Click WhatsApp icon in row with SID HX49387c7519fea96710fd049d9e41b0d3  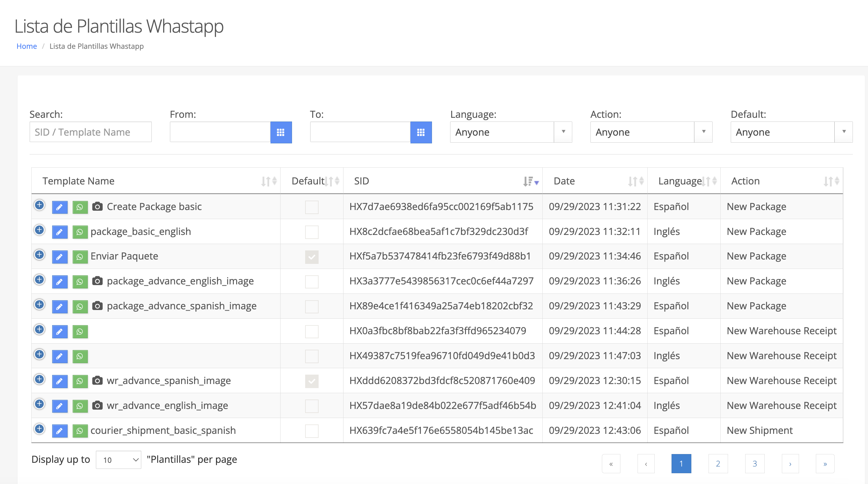click(80, 356)
